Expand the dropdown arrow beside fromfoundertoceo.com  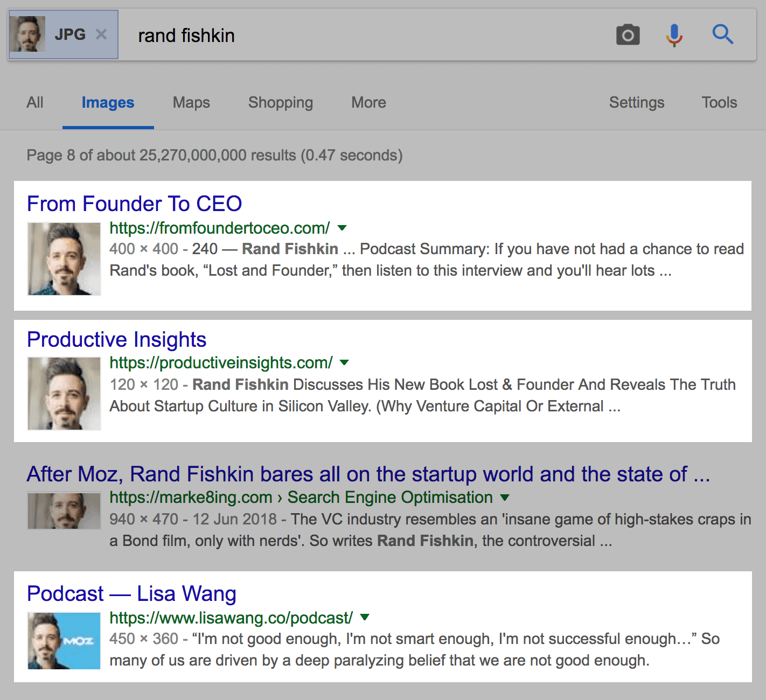click(x=342, y=228)
